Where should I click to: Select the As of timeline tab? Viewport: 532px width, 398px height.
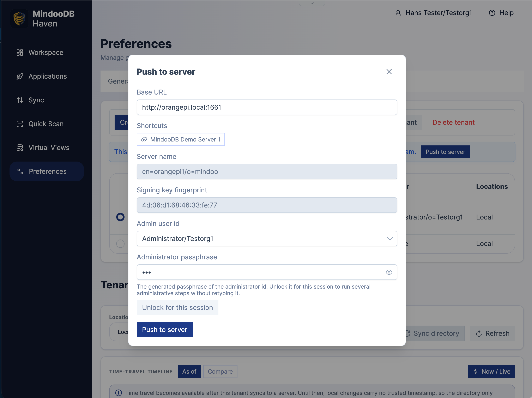(189, 372)
